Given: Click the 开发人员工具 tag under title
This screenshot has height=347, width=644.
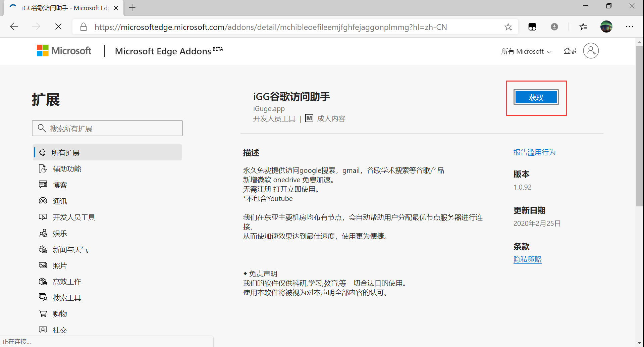Looking at the screenshot, I should click(274, 119).
